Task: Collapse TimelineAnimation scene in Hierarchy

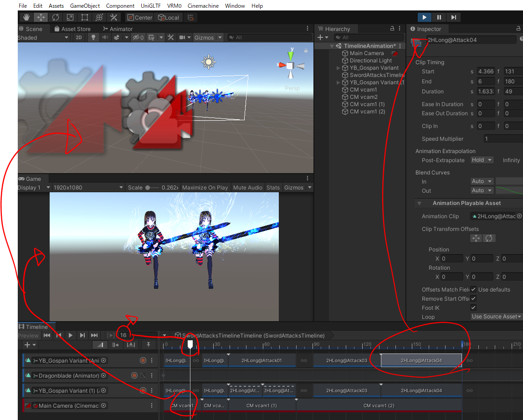Action: (332, 46)
